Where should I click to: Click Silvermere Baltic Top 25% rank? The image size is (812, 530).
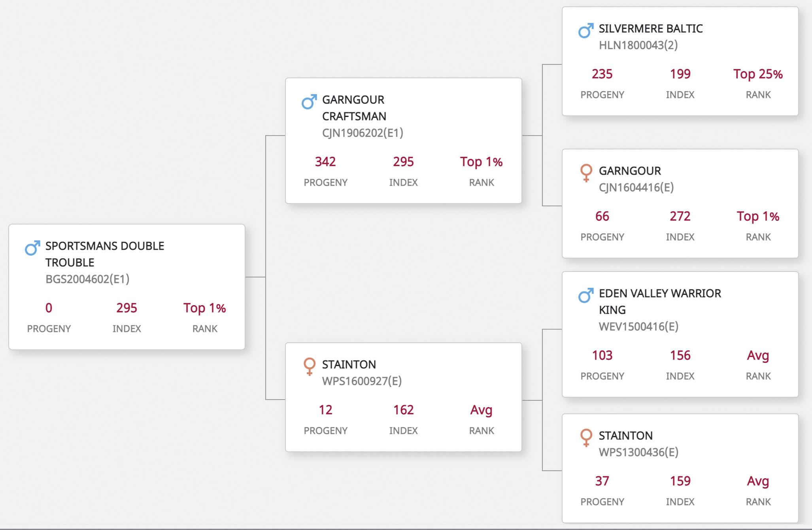[x=758, y=74]
